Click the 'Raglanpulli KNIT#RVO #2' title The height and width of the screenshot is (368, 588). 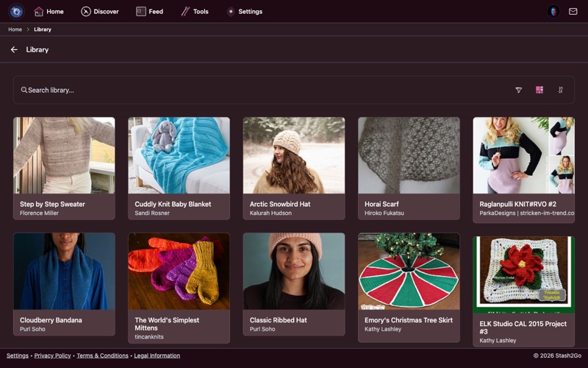click(x=518, y=205)
